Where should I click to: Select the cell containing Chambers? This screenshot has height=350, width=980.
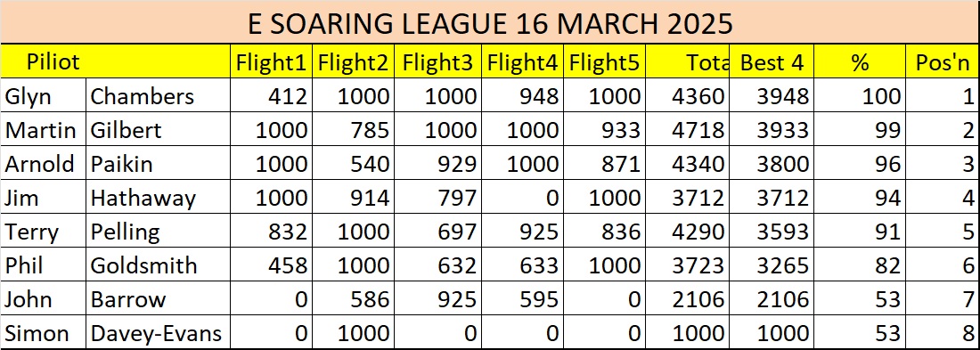pos(158,95)
